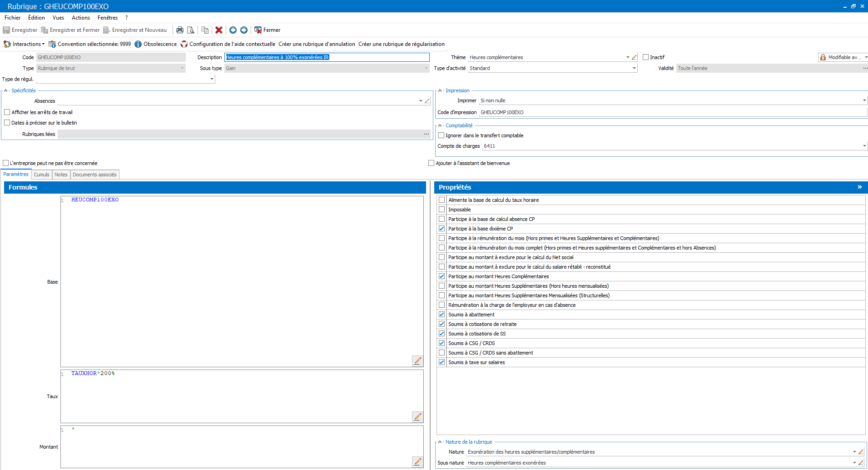
Task: Switch to the Cumuls tab
Action: (x=41, y=175)
